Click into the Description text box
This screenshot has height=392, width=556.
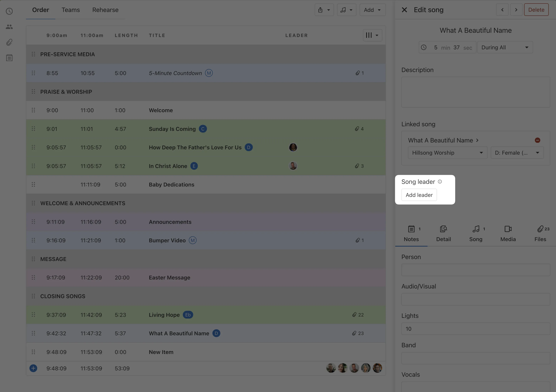click(x=475, y=92)
